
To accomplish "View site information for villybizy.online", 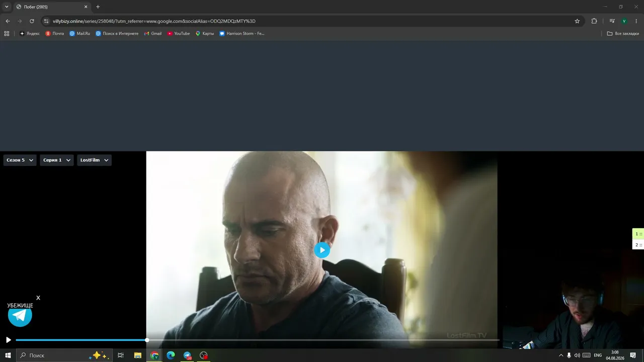I will (46, 21).
